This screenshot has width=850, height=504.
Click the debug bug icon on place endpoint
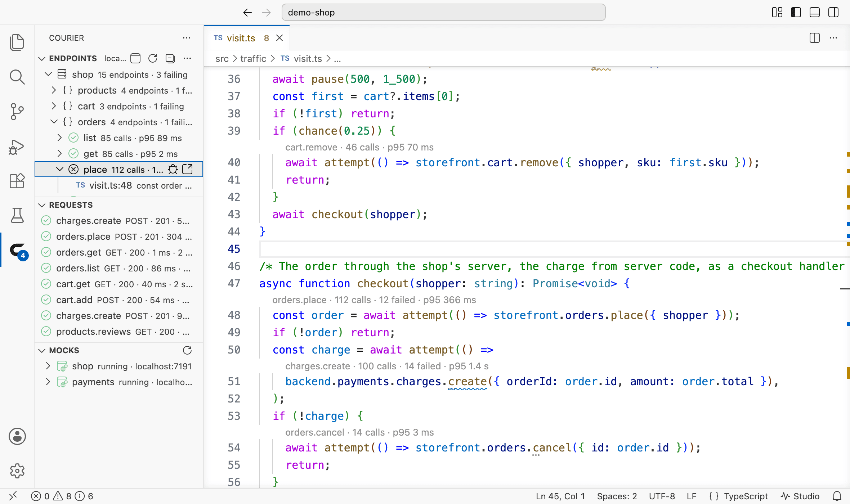(173, 169)
